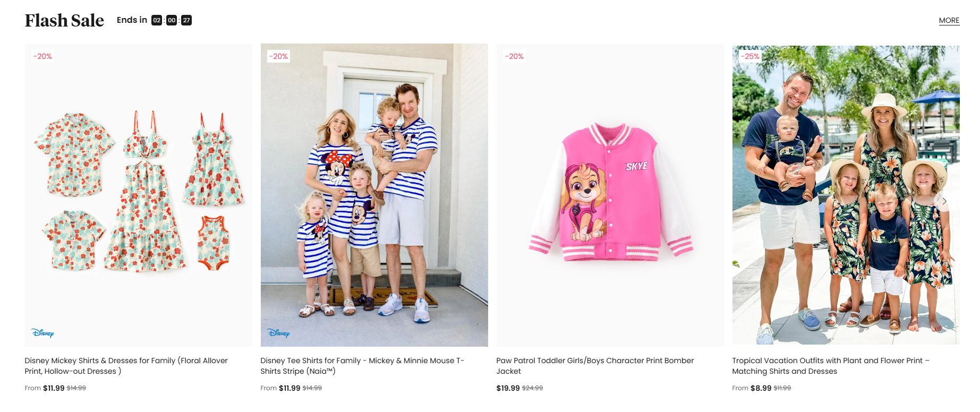Click the -25% badge on tropical outfits photo
Viewport: 980px width, 412px height.
(750, 56)
